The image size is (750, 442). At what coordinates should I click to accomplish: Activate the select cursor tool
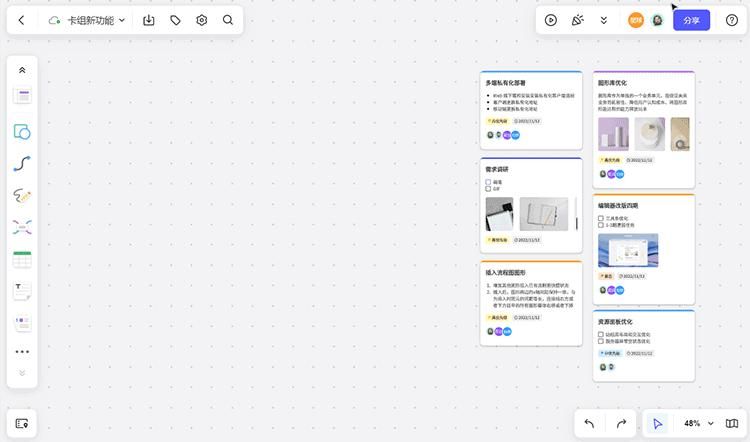pyautogui.click(x=657, y=423)
